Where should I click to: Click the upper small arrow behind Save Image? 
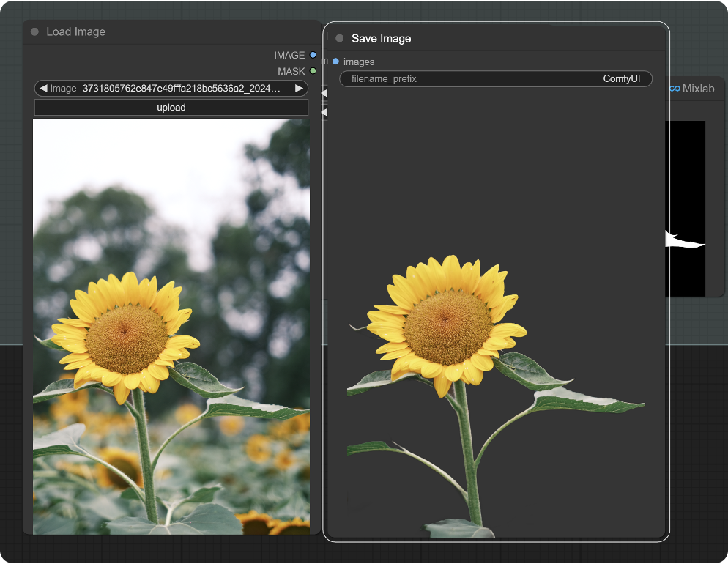pos(323,94)
